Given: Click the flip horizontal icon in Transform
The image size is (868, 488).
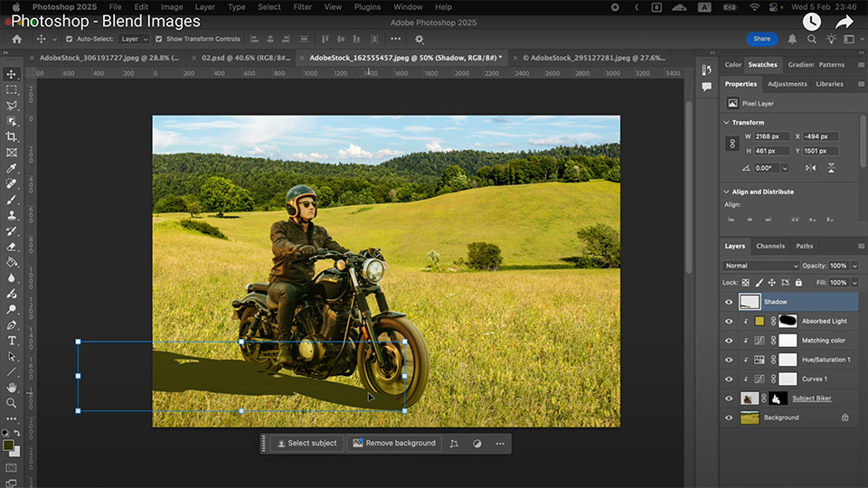Looking at the screenshot, I should pos(810,168).
